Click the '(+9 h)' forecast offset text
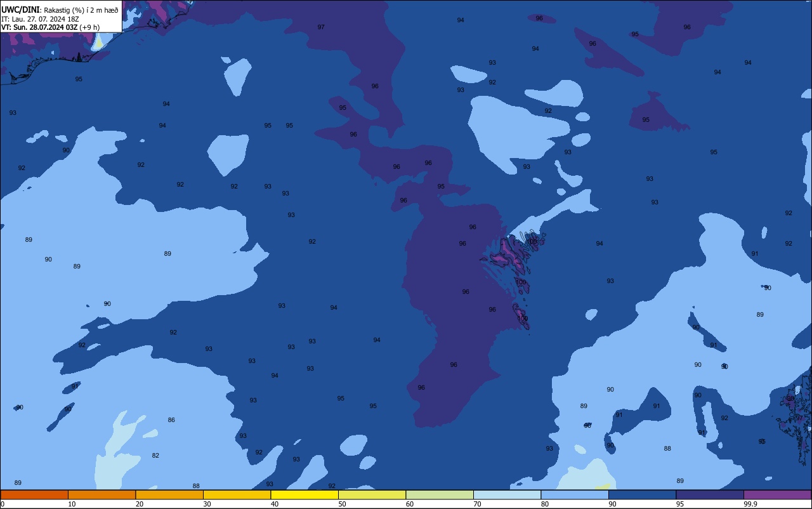The width and height of the screenshot is (812, 509). 89,27
